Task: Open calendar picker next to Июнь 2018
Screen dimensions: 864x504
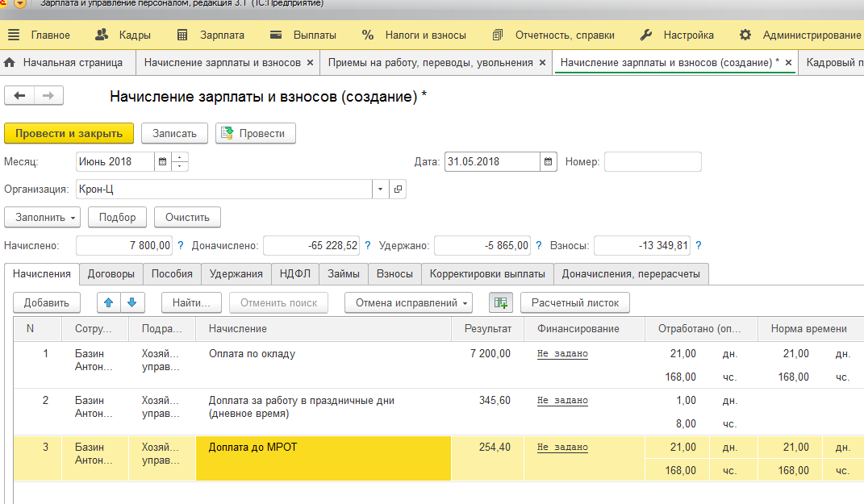Action: click(x=162, y=162)
